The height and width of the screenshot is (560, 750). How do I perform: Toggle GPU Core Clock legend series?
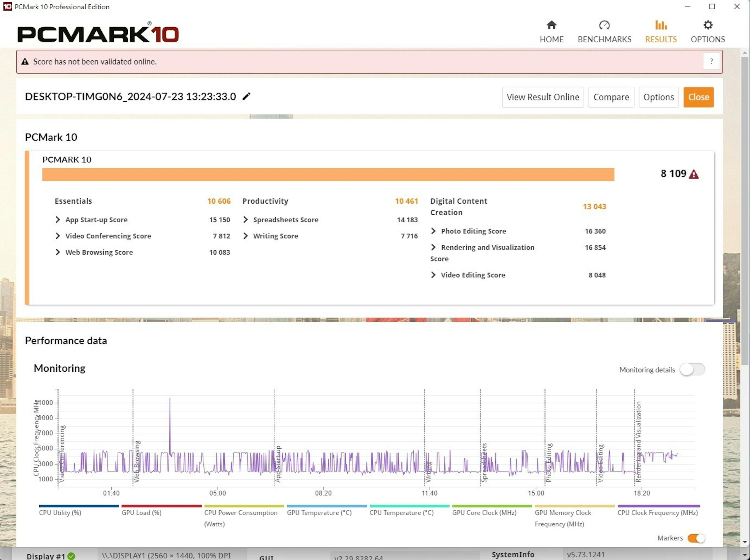pos(492,511)
